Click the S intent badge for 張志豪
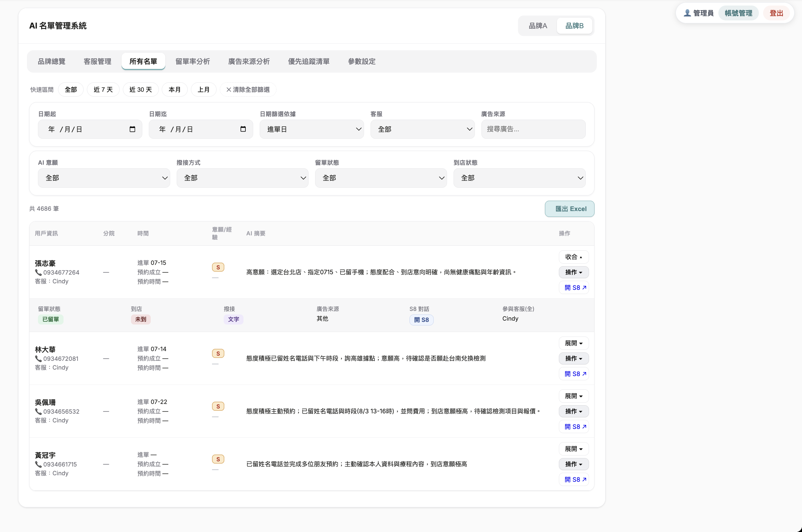The width and height of the screenshot is (802, 532). [x=218, y=267]
